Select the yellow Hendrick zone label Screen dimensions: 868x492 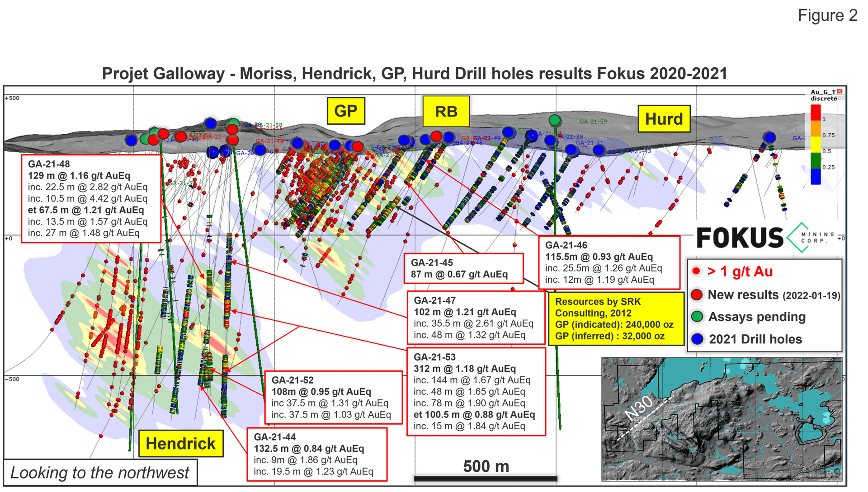click(x=181, y=444)
